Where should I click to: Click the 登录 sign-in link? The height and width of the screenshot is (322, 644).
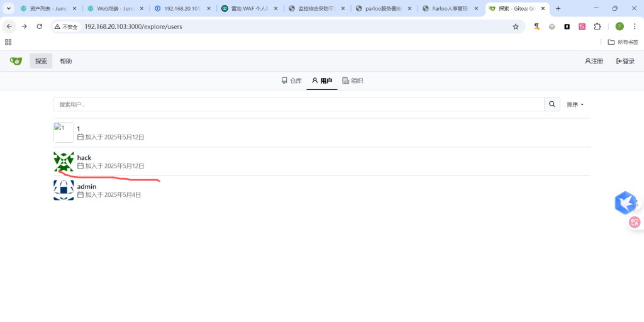coord(625,61)
